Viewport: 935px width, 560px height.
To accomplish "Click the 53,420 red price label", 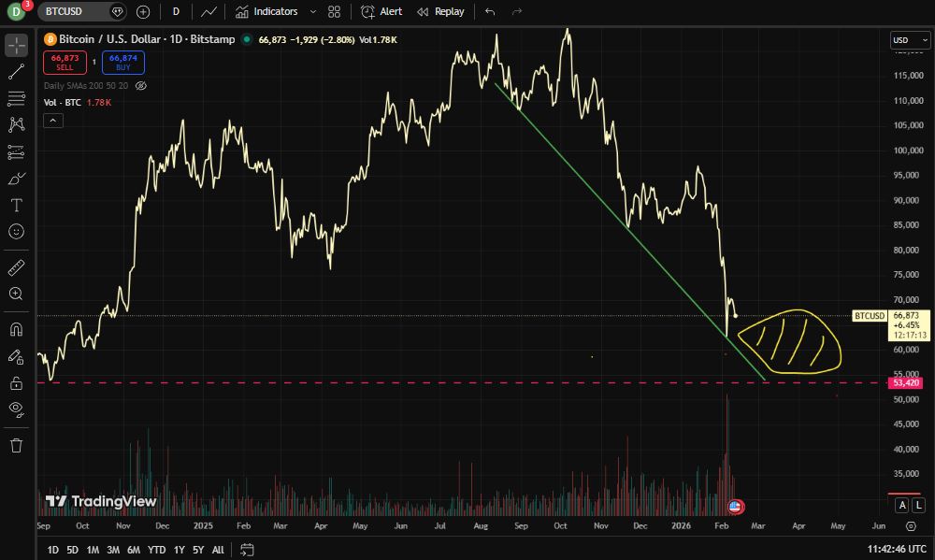I will click(x=906, y=383).
